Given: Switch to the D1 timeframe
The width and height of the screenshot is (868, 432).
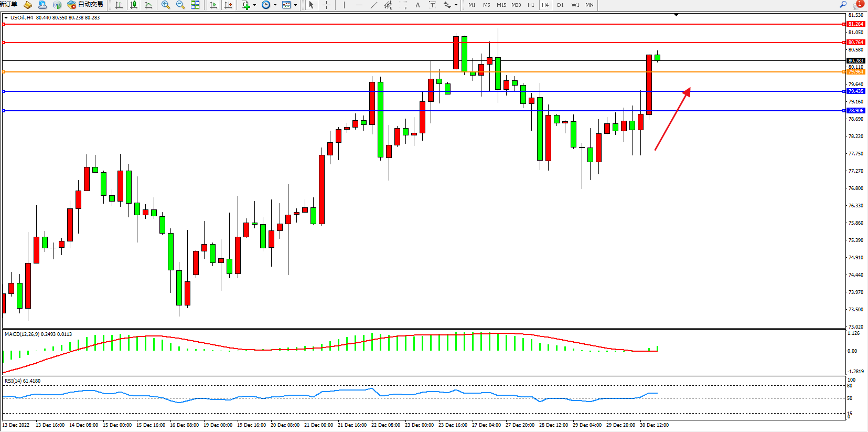Looking at the screenshot, I should point(560,5).
